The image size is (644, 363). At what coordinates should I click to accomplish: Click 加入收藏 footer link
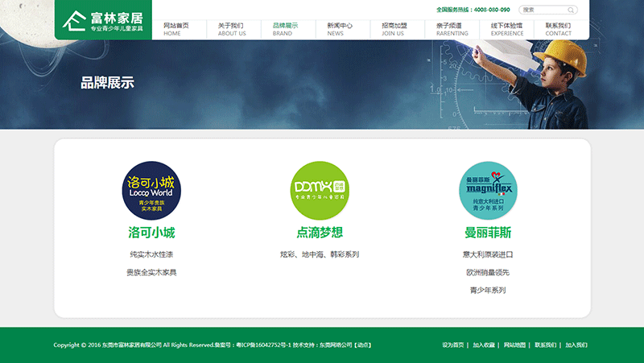(x=484, y=345)
